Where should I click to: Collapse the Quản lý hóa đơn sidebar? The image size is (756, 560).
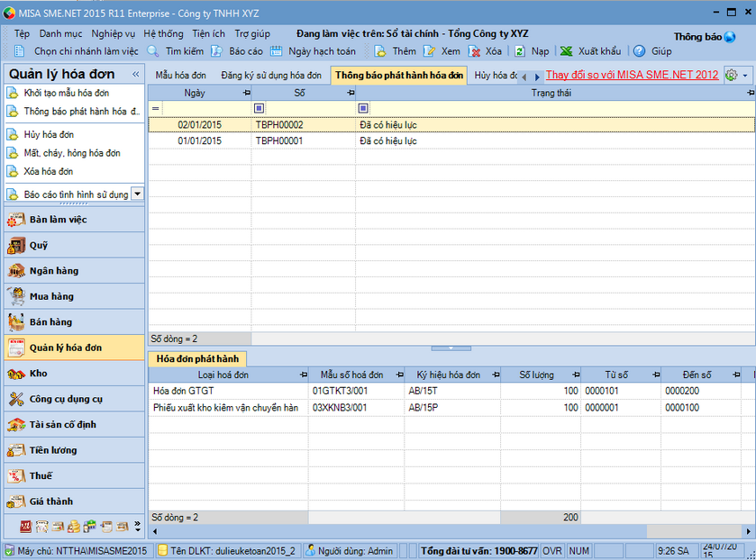tap(135, 74)
